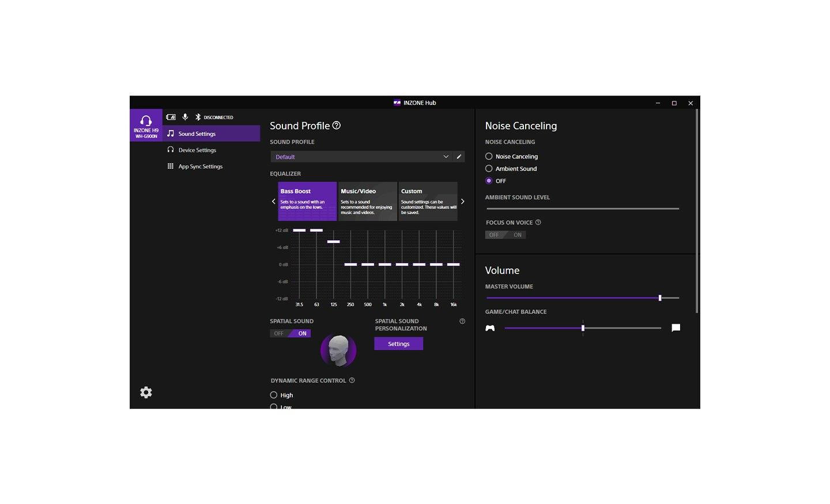Click the Spatial Sound Personalization Settings button
This screenshot has width=830, height=504.
tap(398, 344)
